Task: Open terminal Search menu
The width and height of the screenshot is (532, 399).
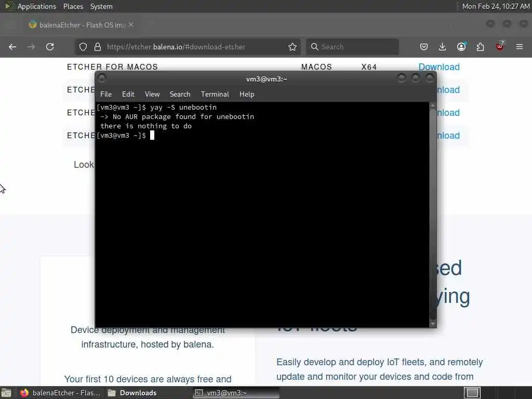Action: tap(180, 95)
